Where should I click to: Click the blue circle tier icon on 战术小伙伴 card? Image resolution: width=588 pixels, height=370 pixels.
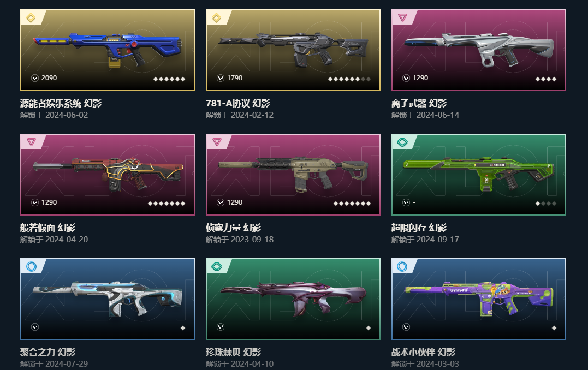(x=402, y=266)
